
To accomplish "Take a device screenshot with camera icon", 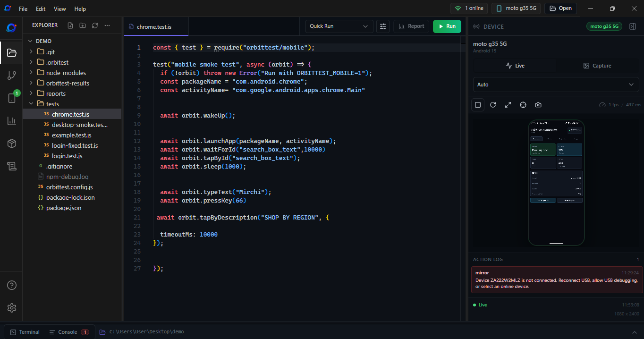I will point(538,105).
